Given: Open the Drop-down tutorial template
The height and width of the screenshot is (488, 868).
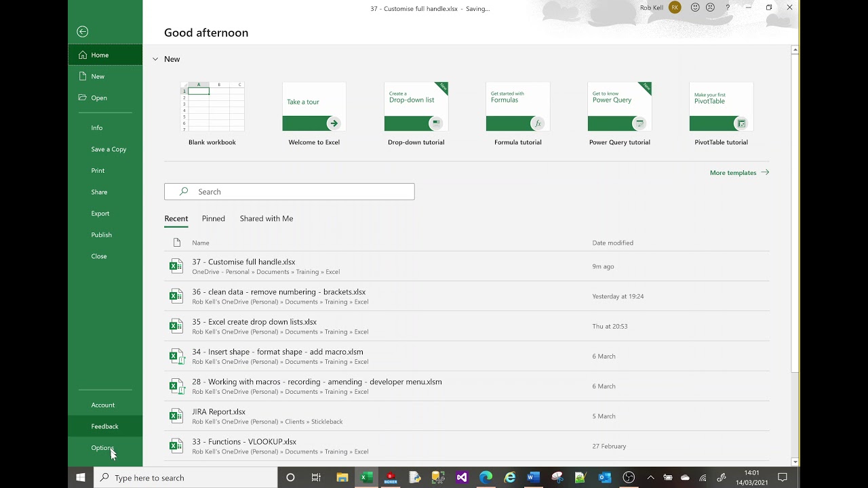Looking at the screenshot, I should tap(416, 114).
